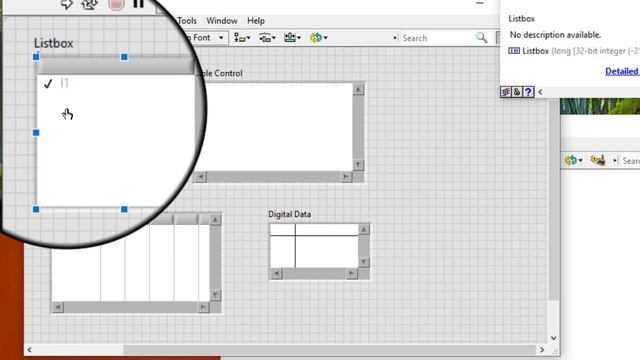Click the Table Control scroll left arrow
Screen dimensions: 640x360
(200, 177)
